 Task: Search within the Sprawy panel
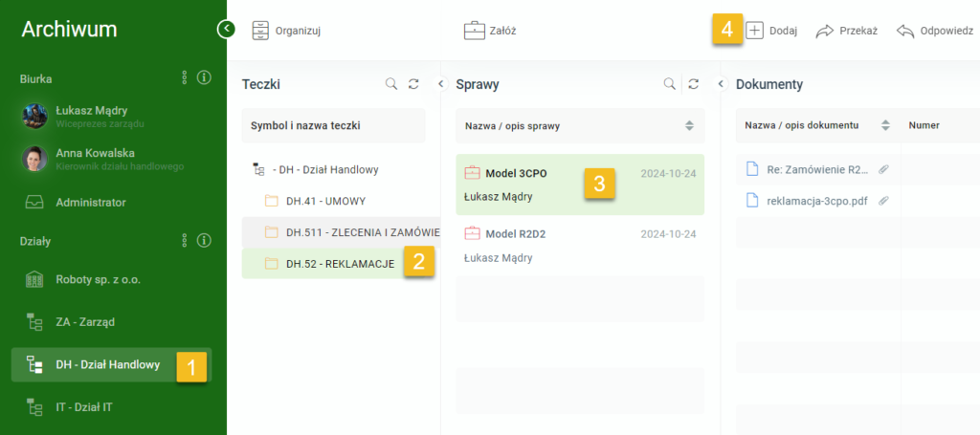click(669, 83)
